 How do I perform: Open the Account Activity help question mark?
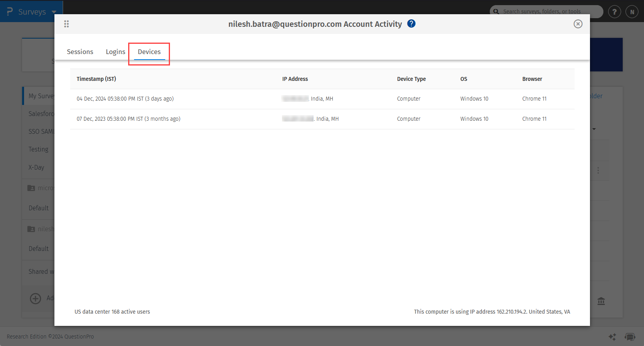pyautogui.click(x=411, y=24)
